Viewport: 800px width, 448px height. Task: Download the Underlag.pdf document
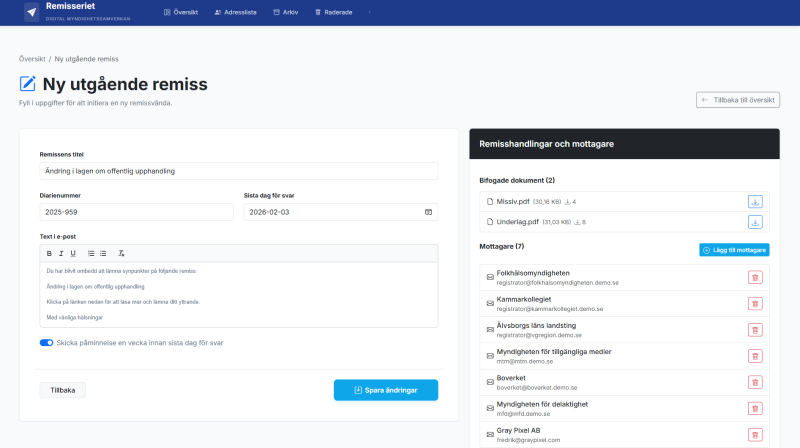pos(755,222)
